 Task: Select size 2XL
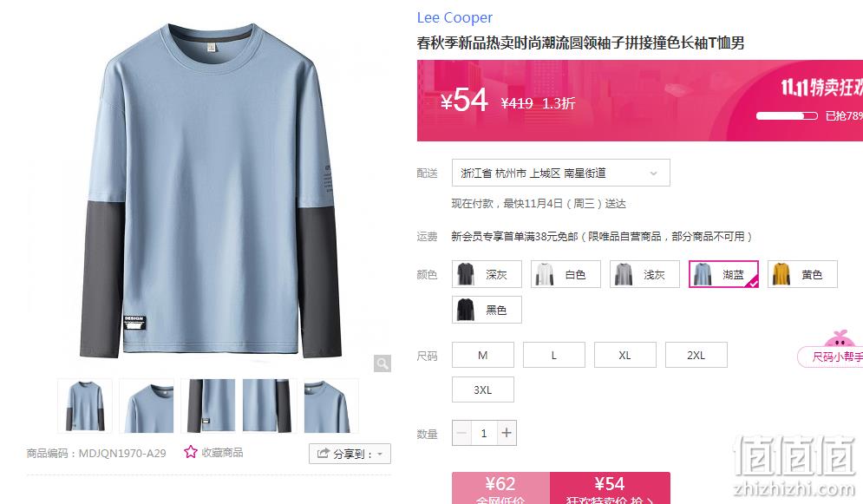(696, 355)
